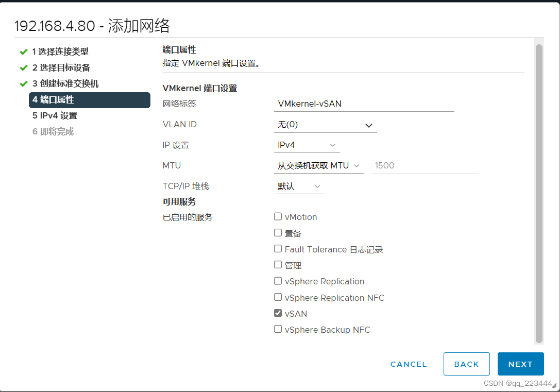
Task: Click green checkmark beside step 3
Action: tap(24, 83)
